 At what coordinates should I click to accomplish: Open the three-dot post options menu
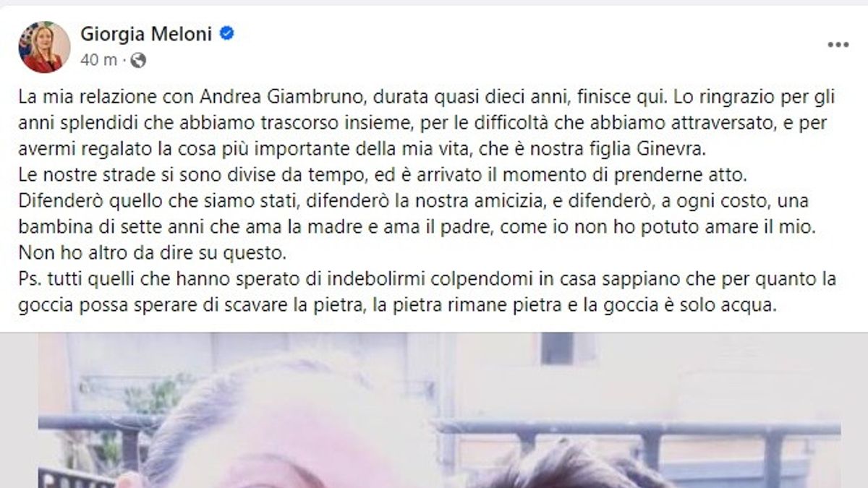pyautogui.click(x=838, y=45)
